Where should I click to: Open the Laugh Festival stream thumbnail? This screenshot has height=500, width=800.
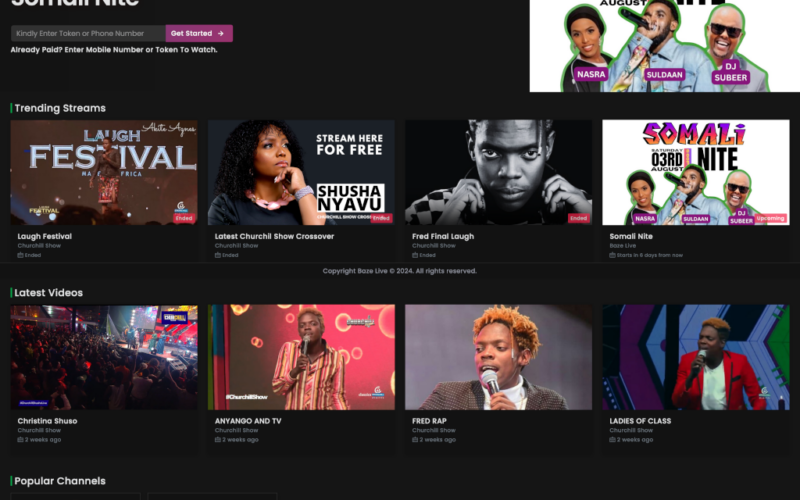pyautogui.click(x=104, y=172)
